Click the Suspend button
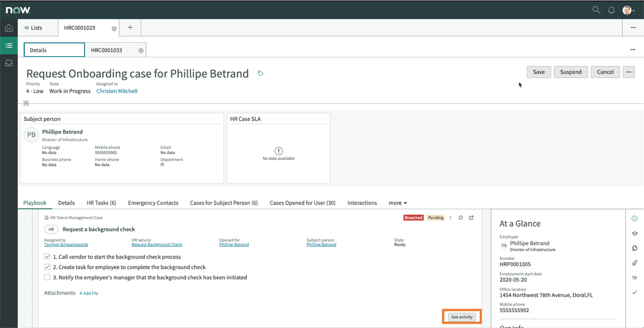 (571, 72)
